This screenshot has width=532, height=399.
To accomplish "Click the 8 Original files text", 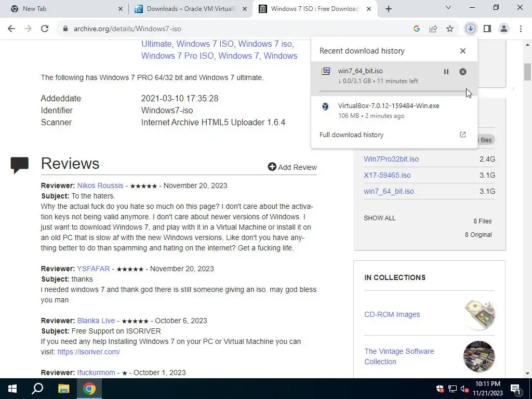I will point(478,235).
